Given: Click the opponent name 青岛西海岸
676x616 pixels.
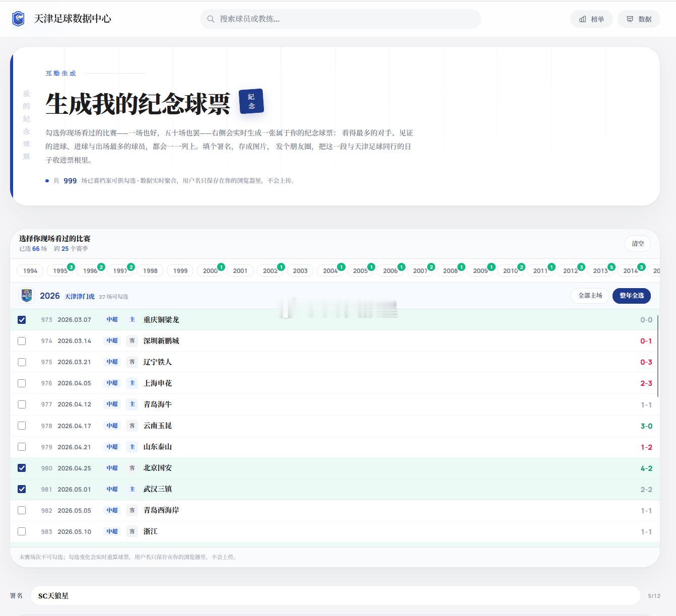Looking at the screenshot, I should 161,510.
